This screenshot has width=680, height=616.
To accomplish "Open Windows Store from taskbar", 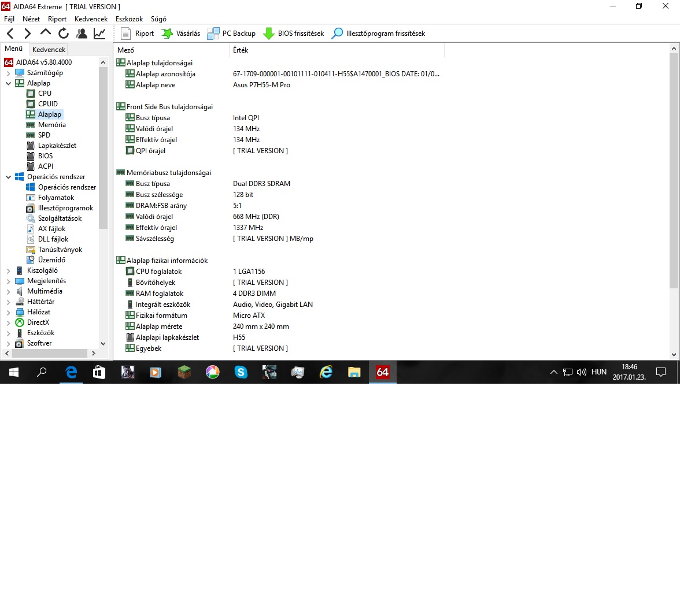I will click(99, 372).
